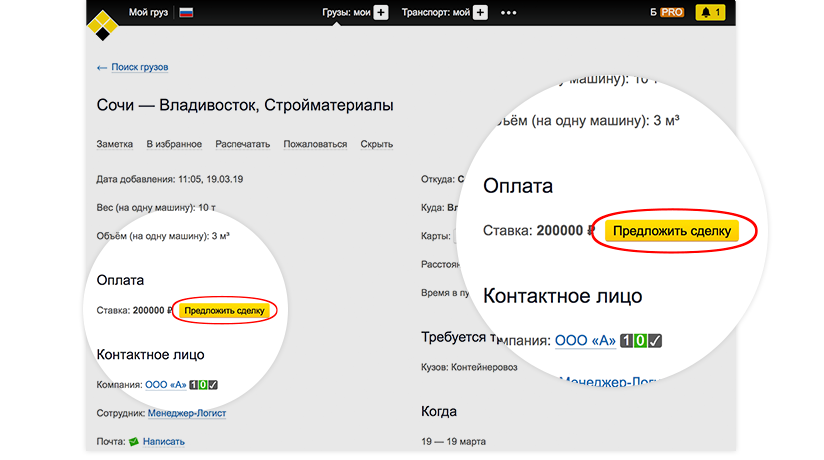Hide the cargo with the Скрыть link

pos(376,144)
